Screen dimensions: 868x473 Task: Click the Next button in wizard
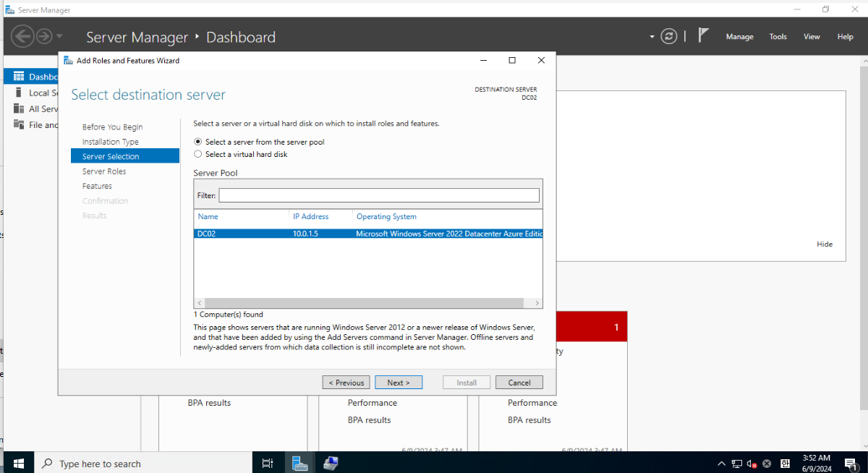(x=399, y=383)
